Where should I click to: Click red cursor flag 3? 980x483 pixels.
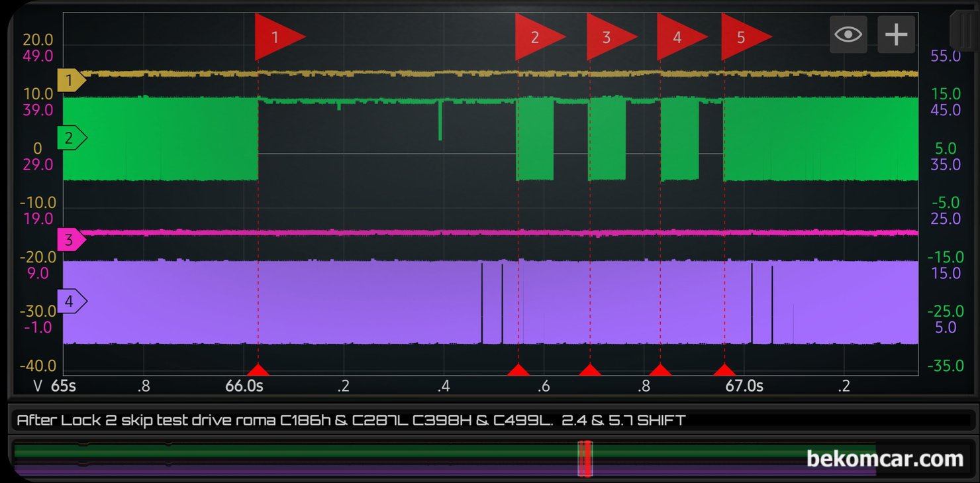point(611,37)
